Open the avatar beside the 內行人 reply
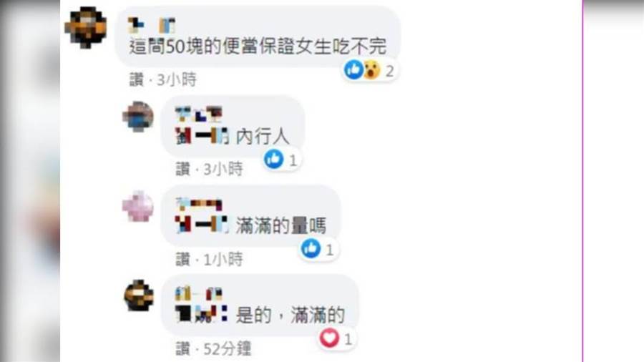 pyautogui.click(x=138, y=117)
